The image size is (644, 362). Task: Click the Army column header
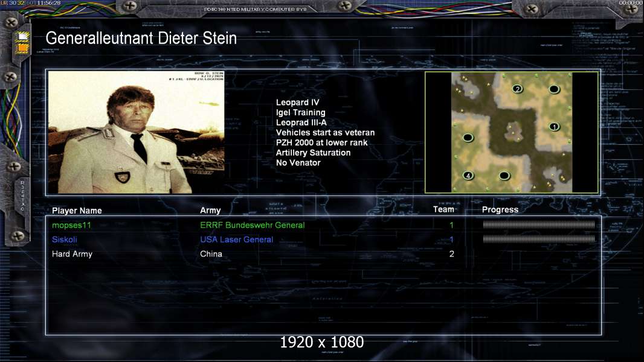tap(210, 211)
